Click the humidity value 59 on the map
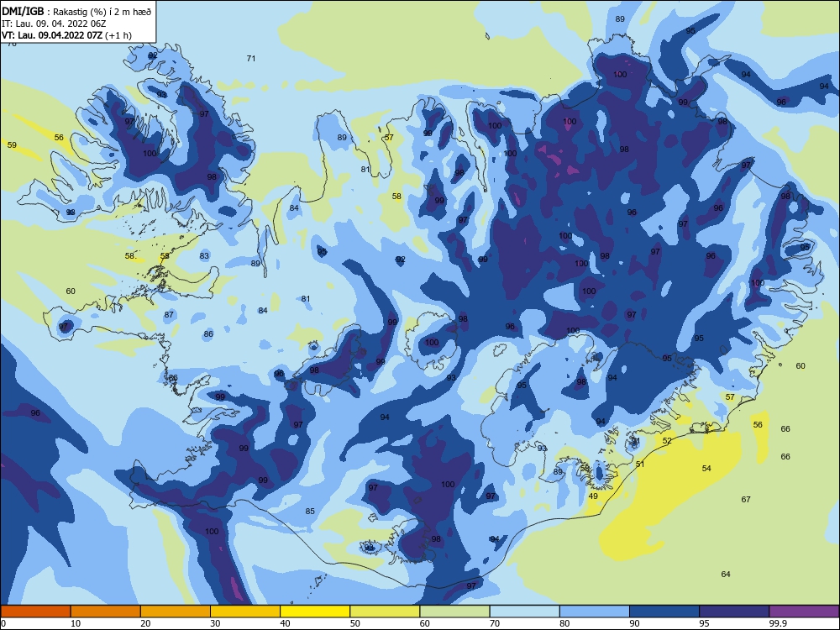This screenshot has width=840, height=630. click(x=12, y=144)
